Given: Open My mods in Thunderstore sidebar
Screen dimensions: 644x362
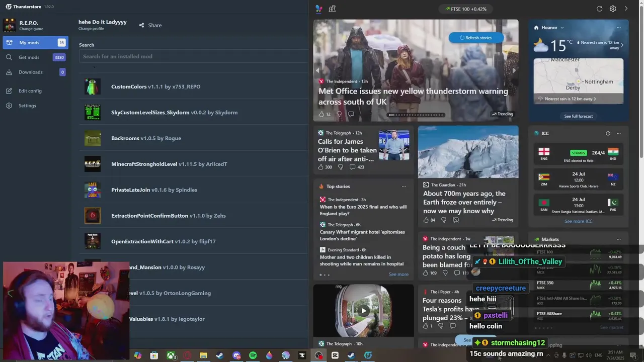Looking at the screenshot, I should click(x=34, y=43).
